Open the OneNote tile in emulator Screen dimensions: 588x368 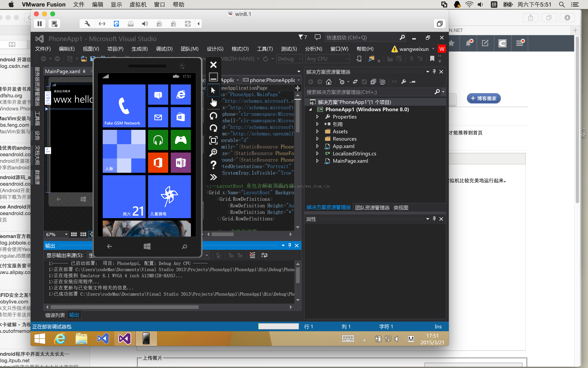(x=180, y=163)
